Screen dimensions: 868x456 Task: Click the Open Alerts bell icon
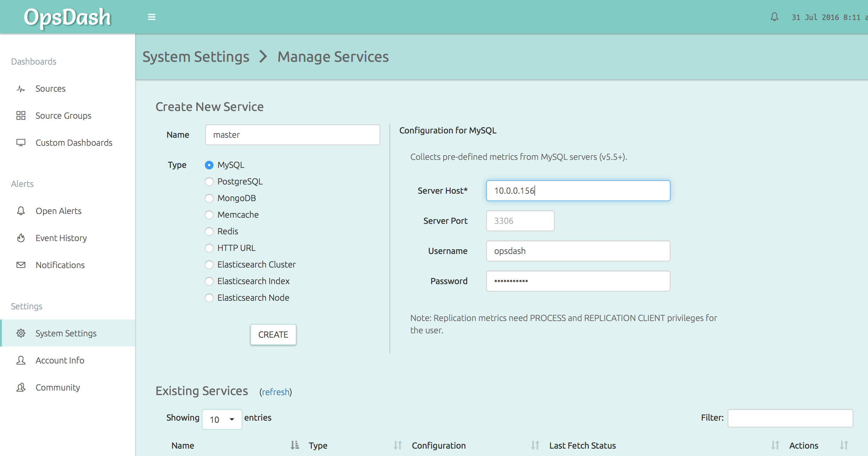point(21,211)
